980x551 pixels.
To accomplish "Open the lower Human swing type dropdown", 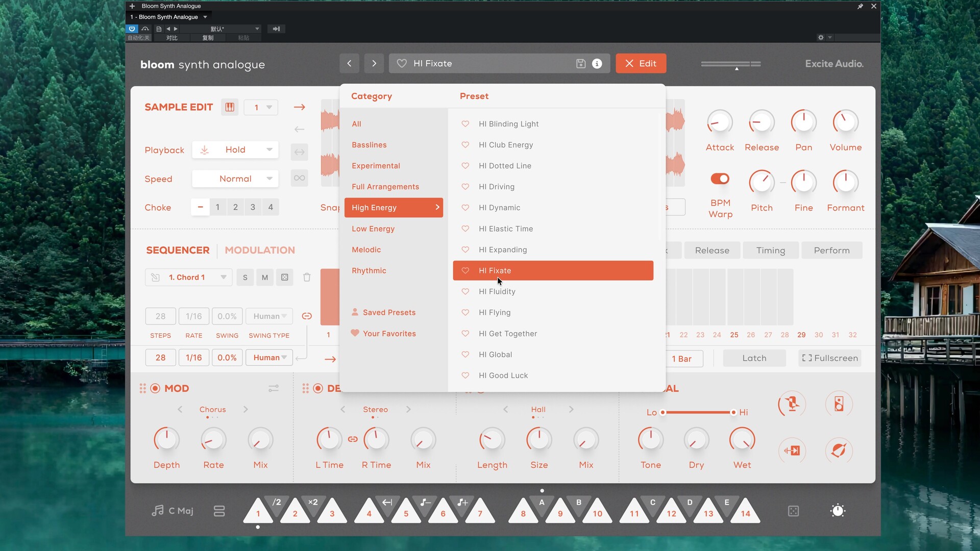I will (269, 358).
